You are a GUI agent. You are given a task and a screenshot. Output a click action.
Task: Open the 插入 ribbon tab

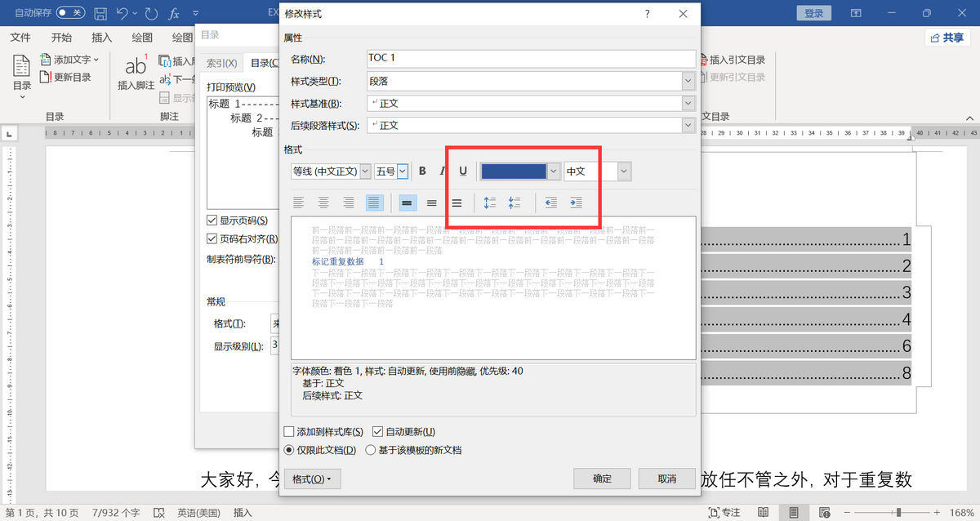(102, 38)
